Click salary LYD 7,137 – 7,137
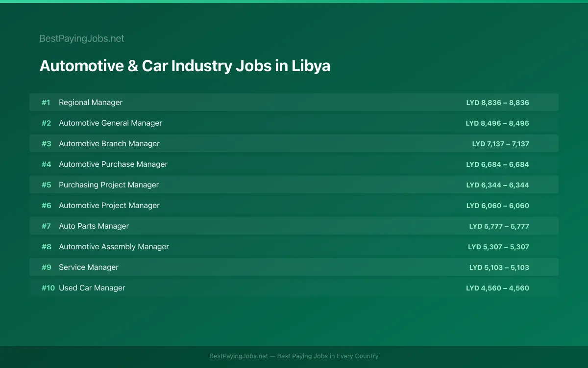 [501, 144]
